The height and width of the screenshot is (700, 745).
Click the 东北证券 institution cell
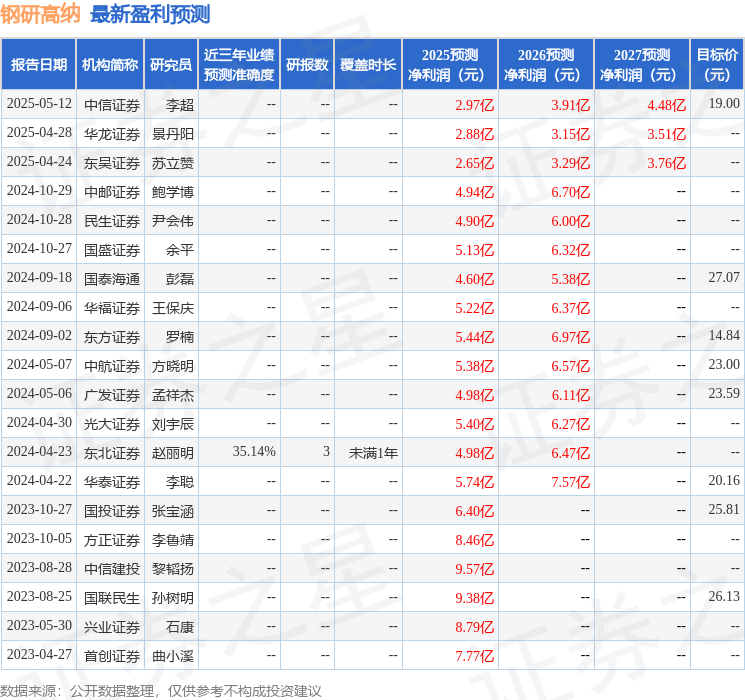(x=112, y=453)
